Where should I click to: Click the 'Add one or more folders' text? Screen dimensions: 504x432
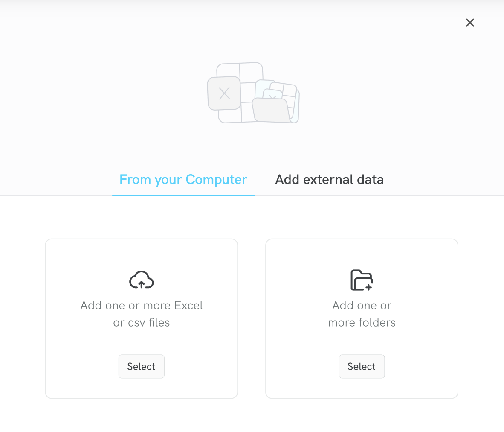tap(362, 314)
